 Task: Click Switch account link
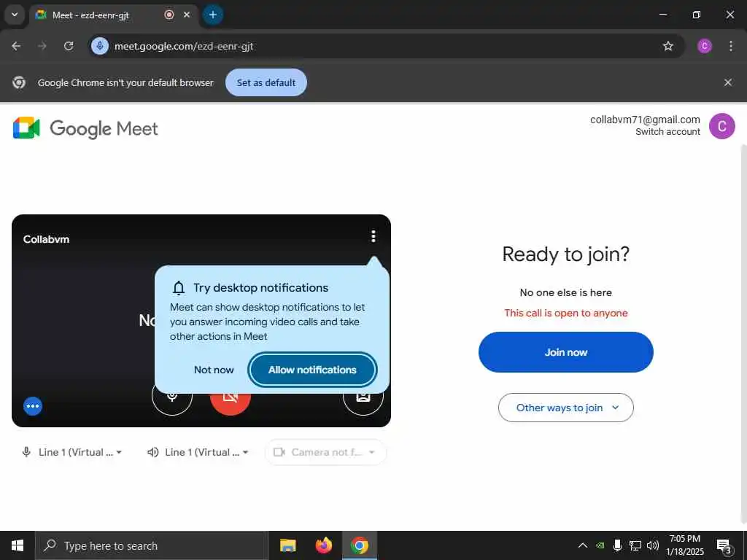(667, 132)
